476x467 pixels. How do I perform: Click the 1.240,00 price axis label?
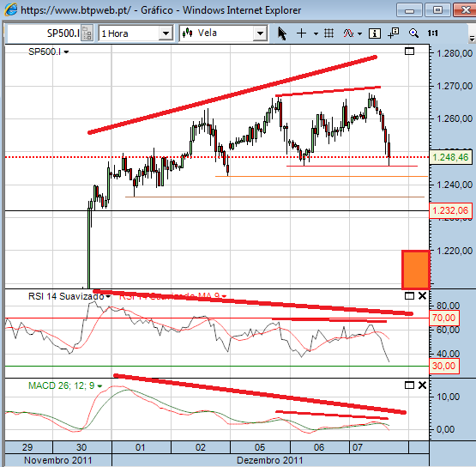pyautogui.click(x=455, y=185)
